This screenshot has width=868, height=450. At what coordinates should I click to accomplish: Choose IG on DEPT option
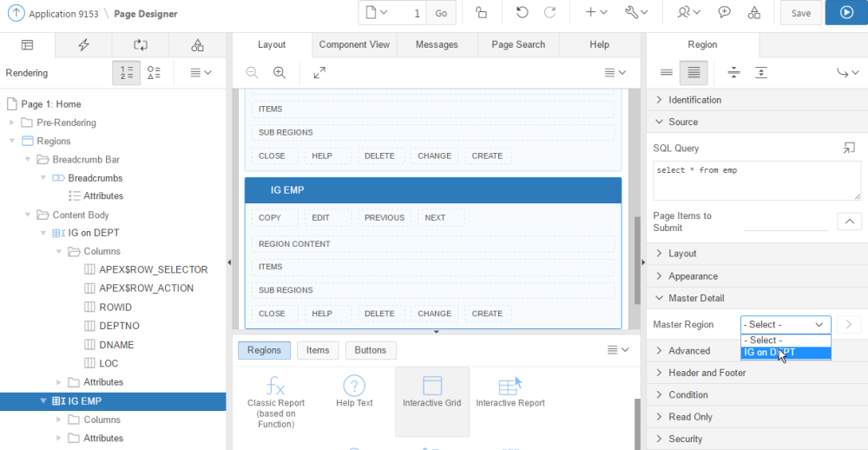[786, 353]
